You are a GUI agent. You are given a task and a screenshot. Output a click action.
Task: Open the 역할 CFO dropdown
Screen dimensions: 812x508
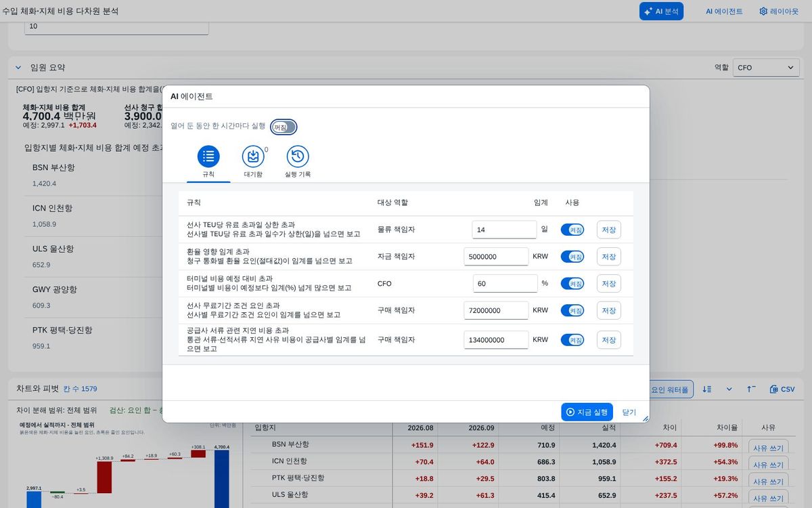click(766, 68)
